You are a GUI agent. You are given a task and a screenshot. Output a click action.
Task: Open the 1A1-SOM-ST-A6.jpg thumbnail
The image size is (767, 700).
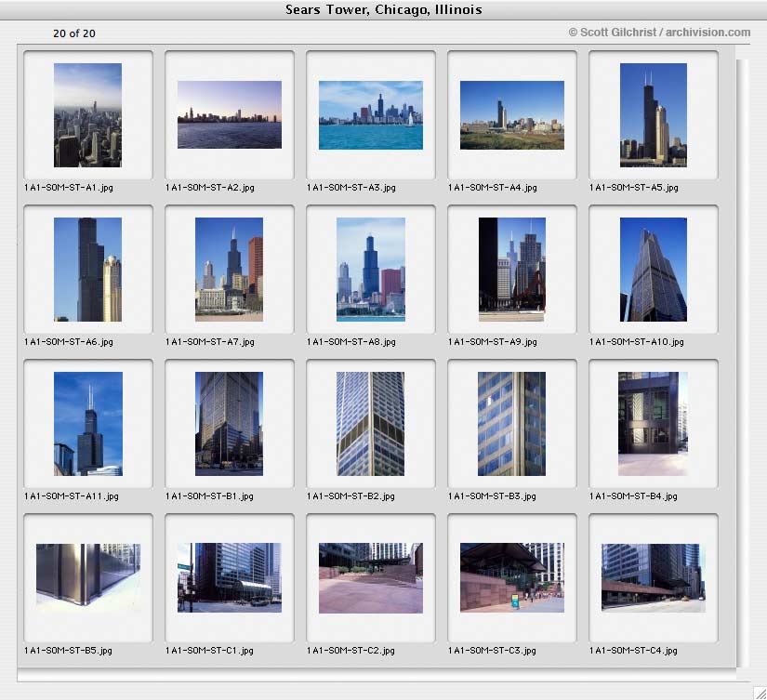pos(88,270)
